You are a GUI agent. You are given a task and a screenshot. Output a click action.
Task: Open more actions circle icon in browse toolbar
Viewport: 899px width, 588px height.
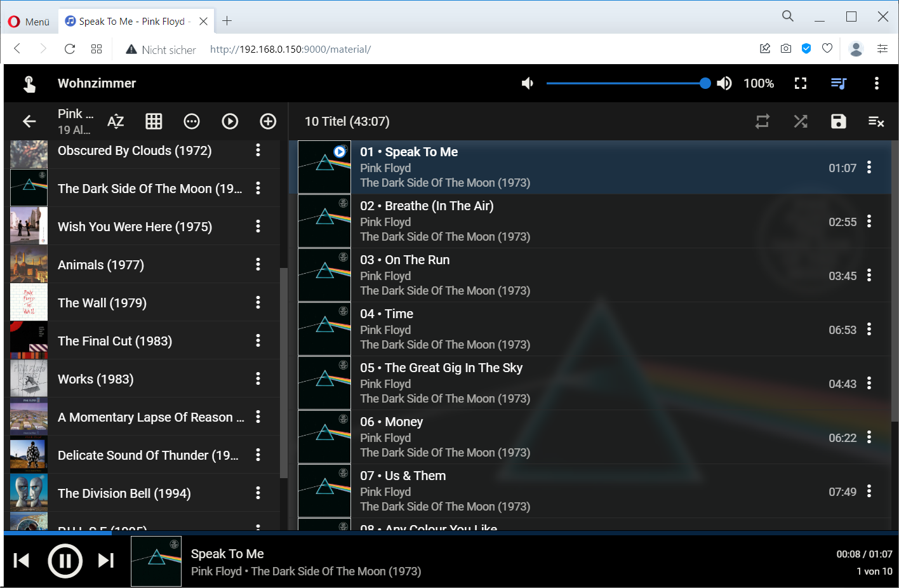pos(192,121)
